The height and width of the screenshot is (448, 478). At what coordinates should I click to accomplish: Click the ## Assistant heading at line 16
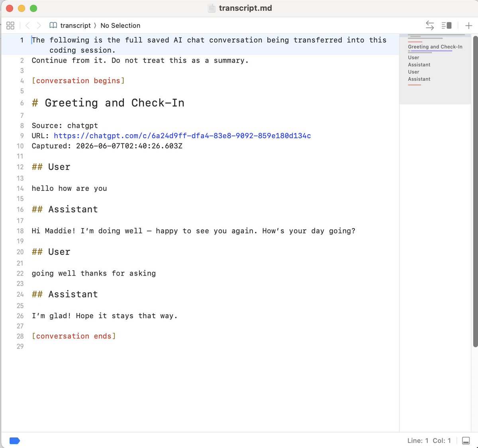click(x=65, y=209)
